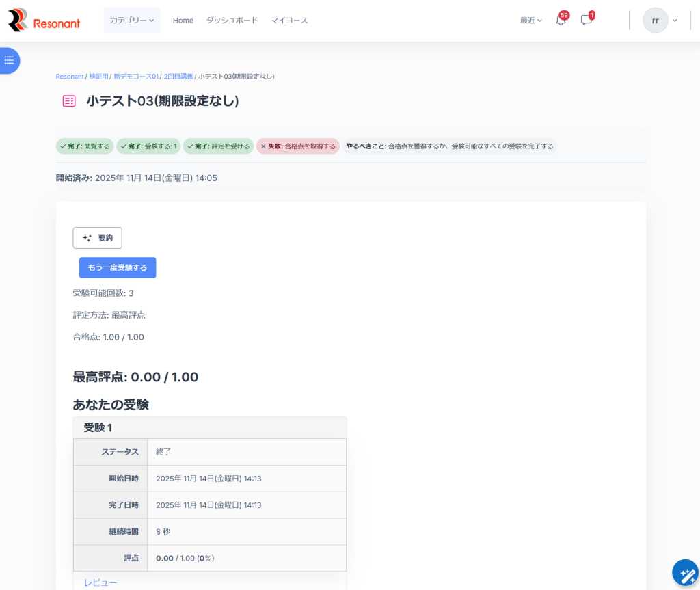The image size is (700, 590).
Task: Click the quiz activity icon beside title
Action: 69,101
